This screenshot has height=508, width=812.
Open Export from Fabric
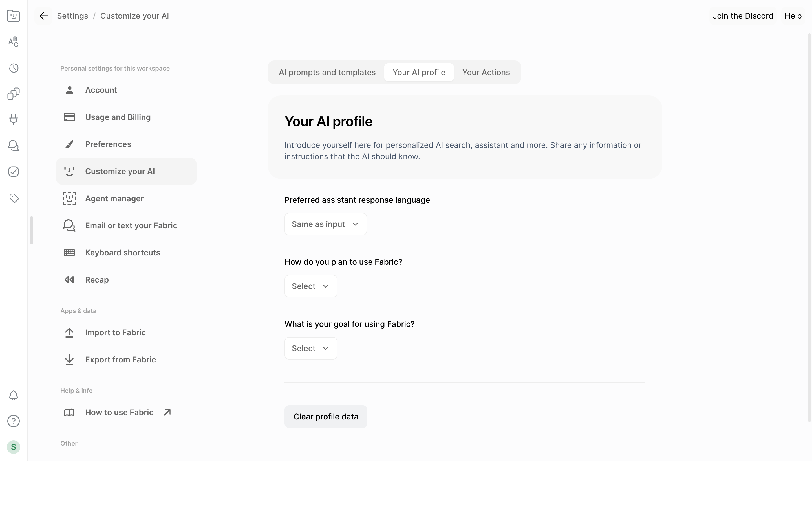(126, 360)
